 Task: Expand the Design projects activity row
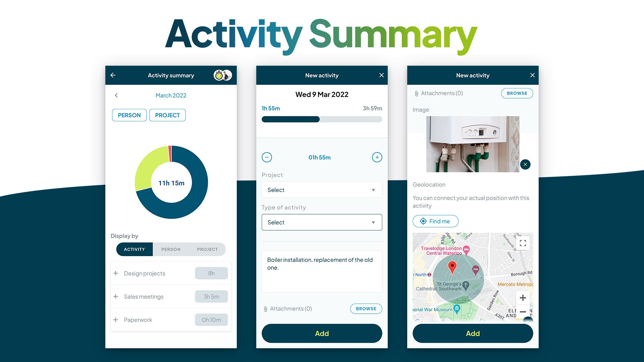(x=115, y=273)
